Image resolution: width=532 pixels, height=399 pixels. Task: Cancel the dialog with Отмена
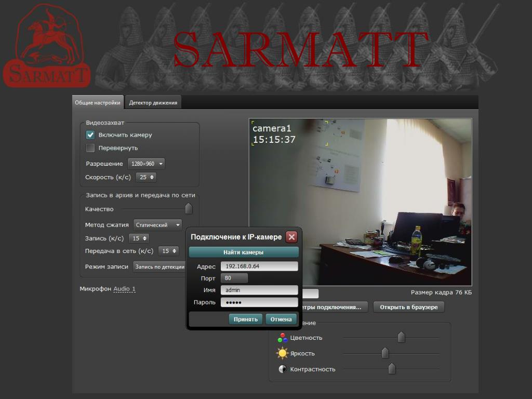281,320
